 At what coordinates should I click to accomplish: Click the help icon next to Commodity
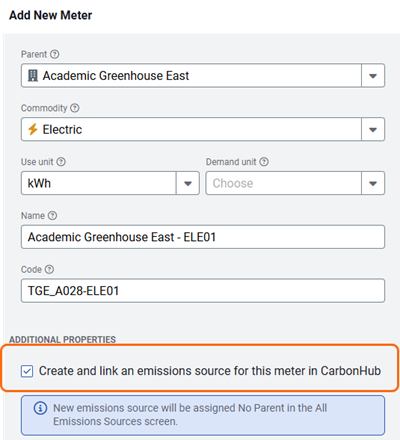(x=75, y=108)
